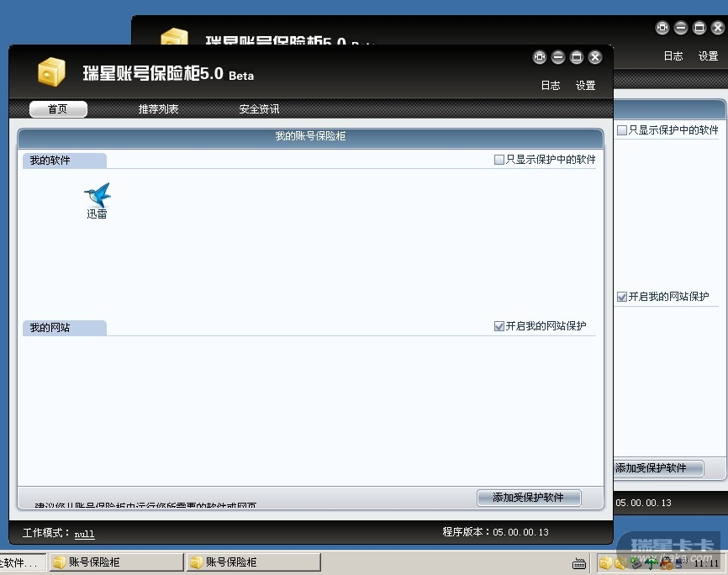Click the first yellow safe tray icon
The width and height of the screenshot is (728, 575).
[605, 563]
